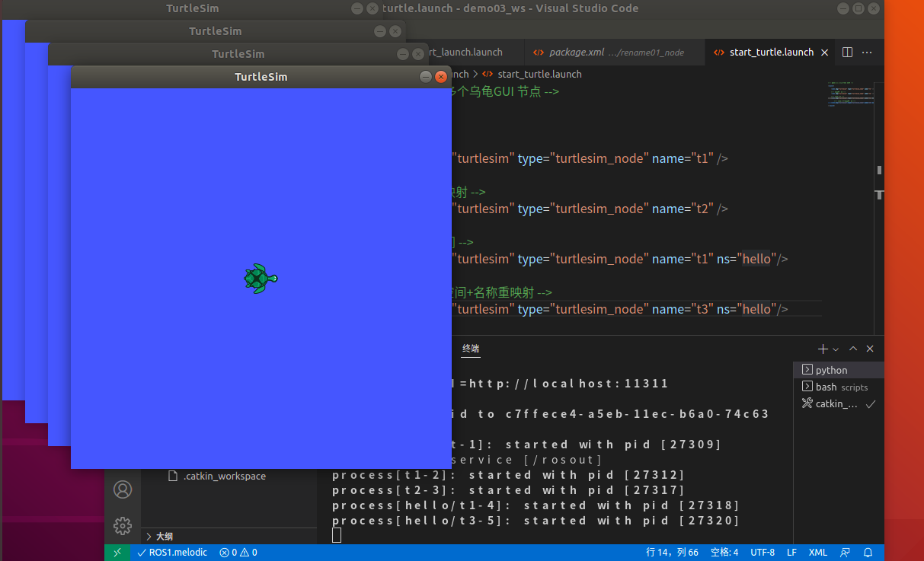Select the bash scripts terminal
Screen dimensions: 924x561
point(839,387)
